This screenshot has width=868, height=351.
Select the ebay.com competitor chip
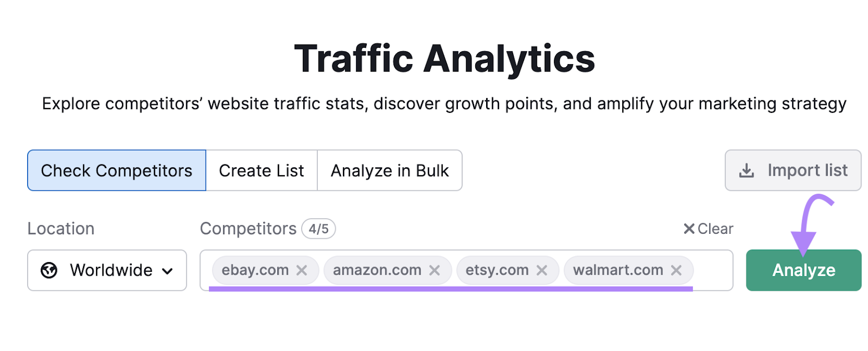click(x=255, y=270)
